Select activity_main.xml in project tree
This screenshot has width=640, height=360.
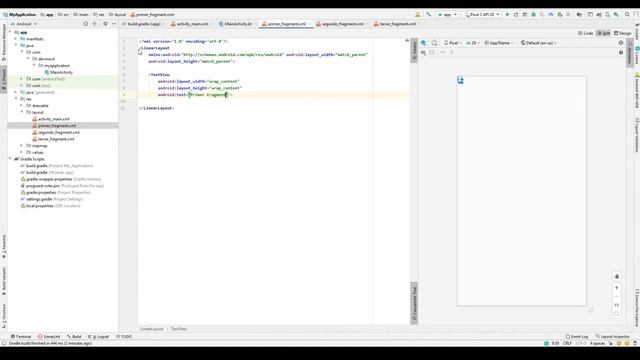(54, 119)
